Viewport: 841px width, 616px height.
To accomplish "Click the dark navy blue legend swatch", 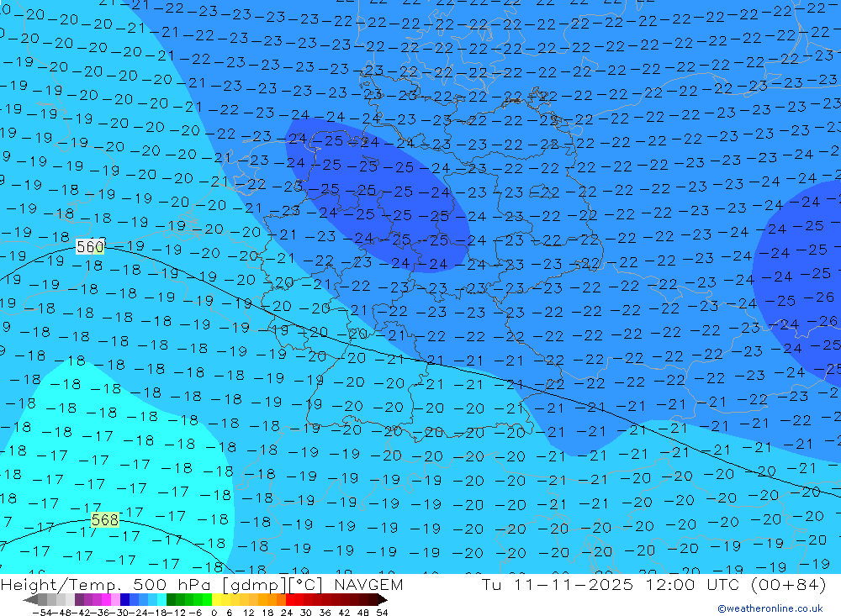I will point(124,600).
